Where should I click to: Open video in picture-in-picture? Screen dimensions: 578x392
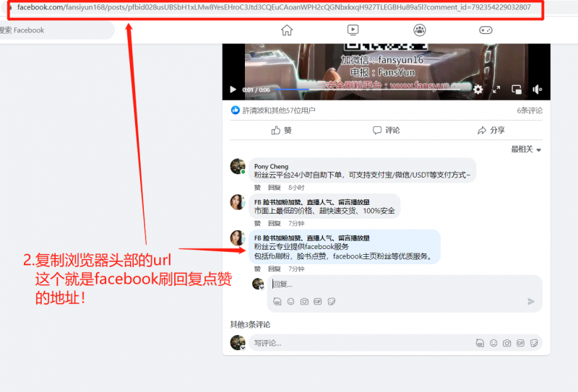tap(517, 90)
